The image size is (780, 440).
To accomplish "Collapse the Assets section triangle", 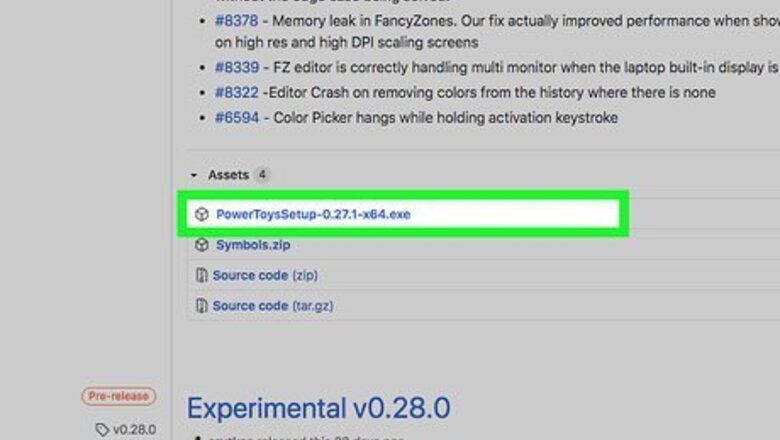I will (x=194, y=175).
